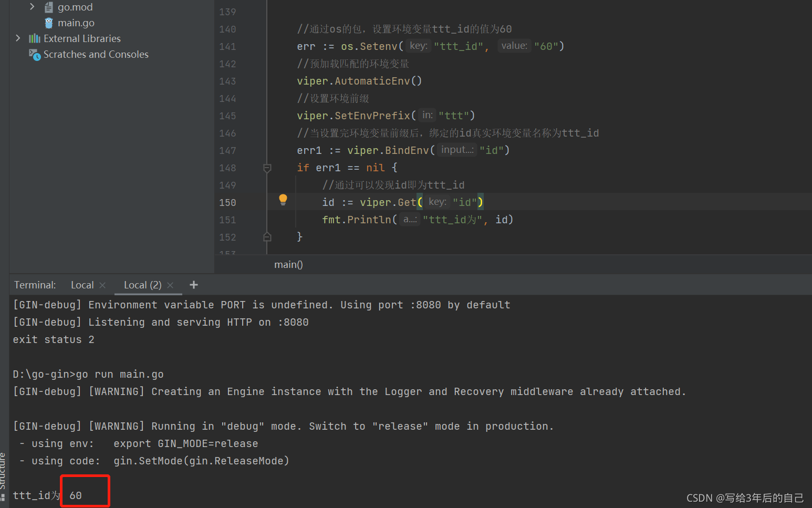Image resolution: width=812 pixels, height=508 pixels.
Task: Click the plus icon to add a new terminal
Action: click(193, 284)
